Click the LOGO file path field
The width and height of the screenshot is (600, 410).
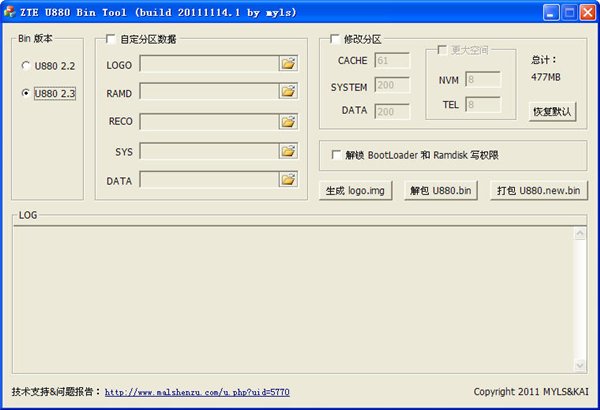pos(209,63)
